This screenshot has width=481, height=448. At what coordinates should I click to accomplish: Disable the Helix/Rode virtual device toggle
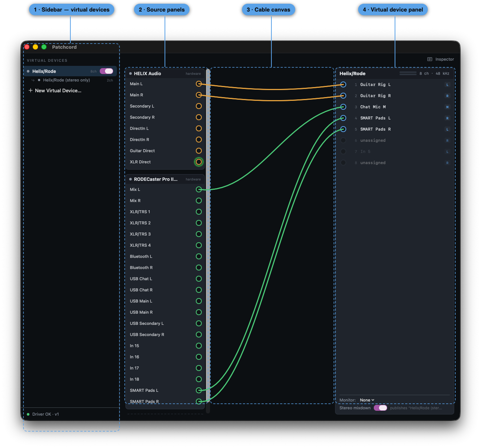tap(106, 71)
